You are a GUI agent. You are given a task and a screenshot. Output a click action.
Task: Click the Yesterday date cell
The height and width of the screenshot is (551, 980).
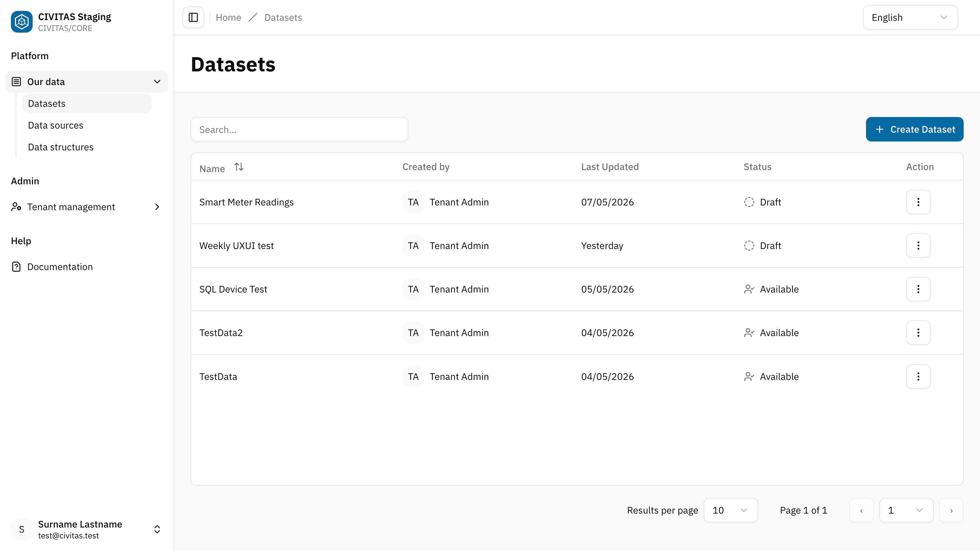[602, 246]
